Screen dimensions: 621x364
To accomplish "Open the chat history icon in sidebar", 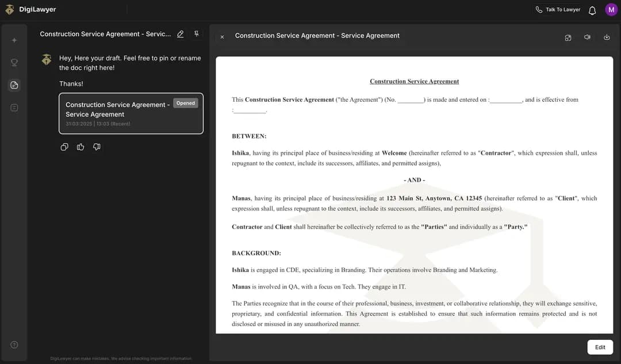I will [14, 108].
